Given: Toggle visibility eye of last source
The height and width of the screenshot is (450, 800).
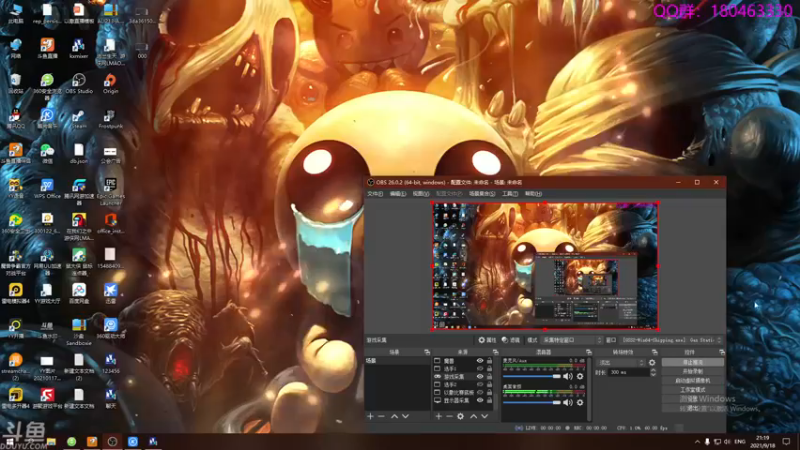Looking at the screenshot, I should (x=480, y=401).
